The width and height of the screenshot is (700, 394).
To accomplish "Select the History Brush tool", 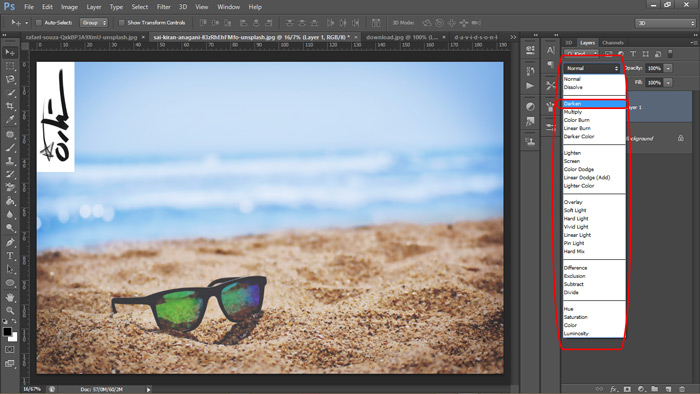I will (x=10, y=174).
